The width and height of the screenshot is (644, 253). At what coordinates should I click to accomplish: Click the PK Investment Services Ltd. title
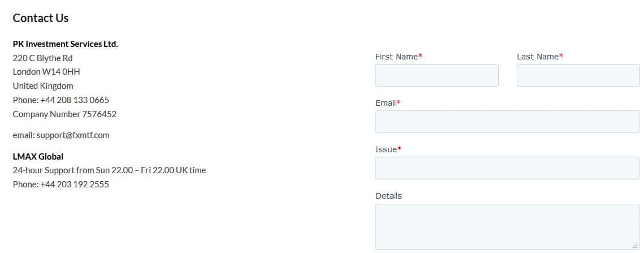tap(65, 44)
